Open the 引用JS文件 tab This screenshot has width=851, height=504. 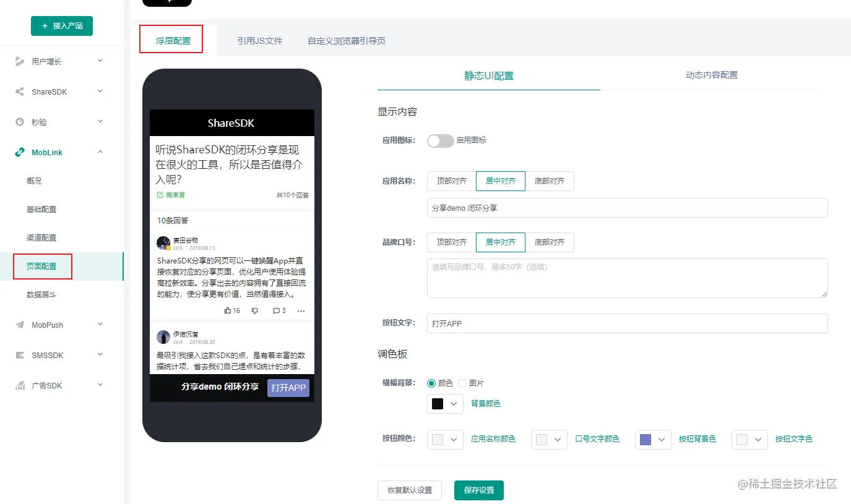(x=260, y=40)
